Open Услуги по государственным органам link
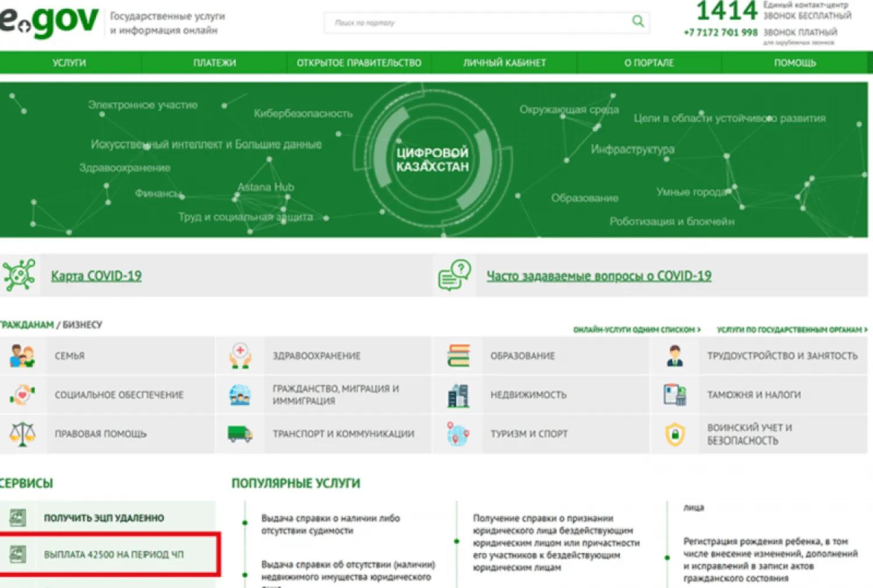This screenshot has width=873, height=588. (x=792, y=330)
